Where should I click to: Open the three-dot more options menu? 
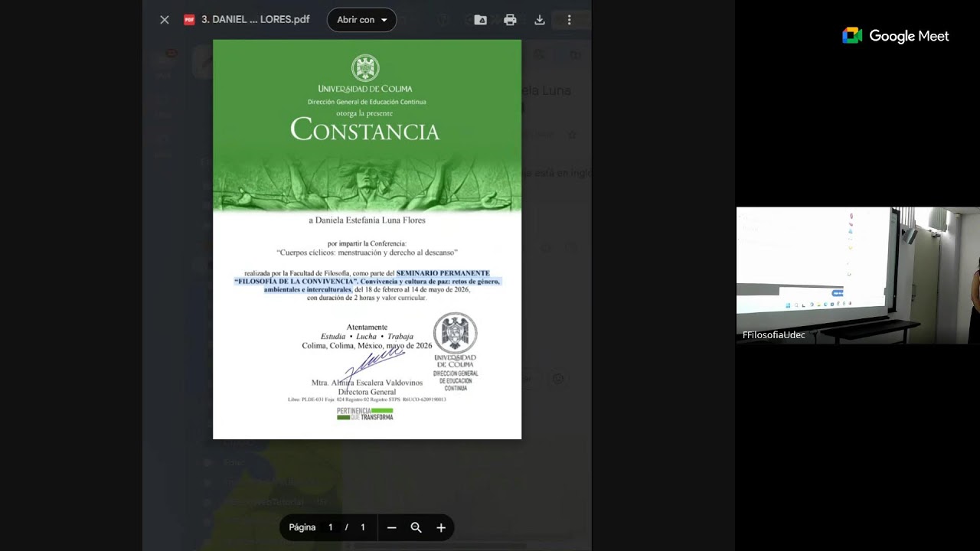coord(569,20)
